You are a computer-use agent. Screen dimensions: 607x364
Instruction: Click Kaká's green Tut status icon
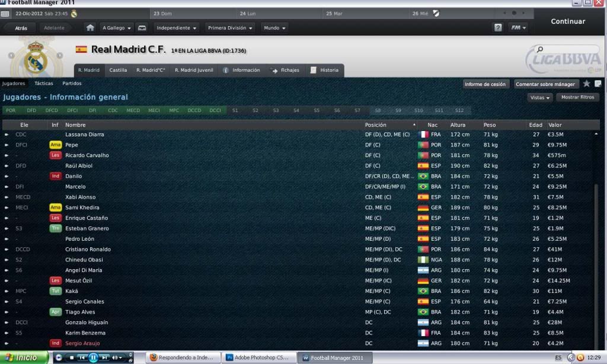(55, 291)
